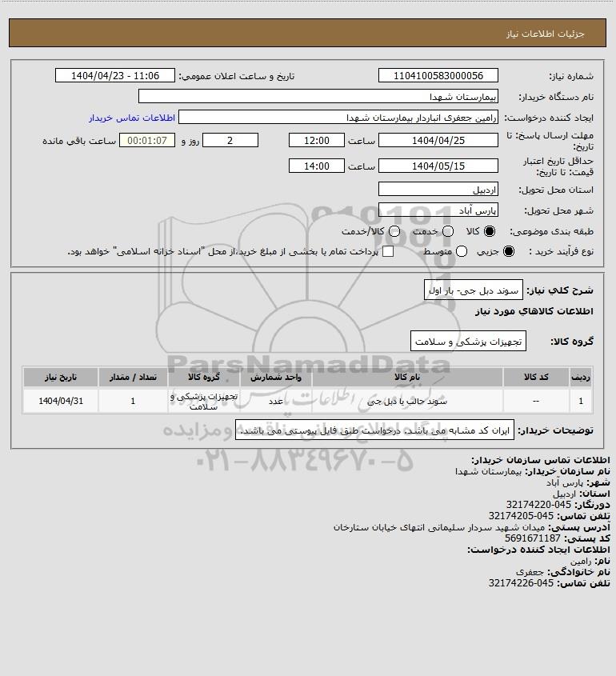Open the اطلاعات تماس خریدار link
616x676 pixels.
click(x=132, y=118)
